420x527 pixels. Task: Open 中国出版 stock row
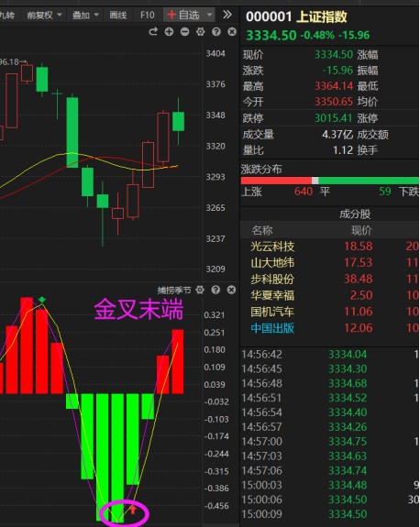[272, 328]
